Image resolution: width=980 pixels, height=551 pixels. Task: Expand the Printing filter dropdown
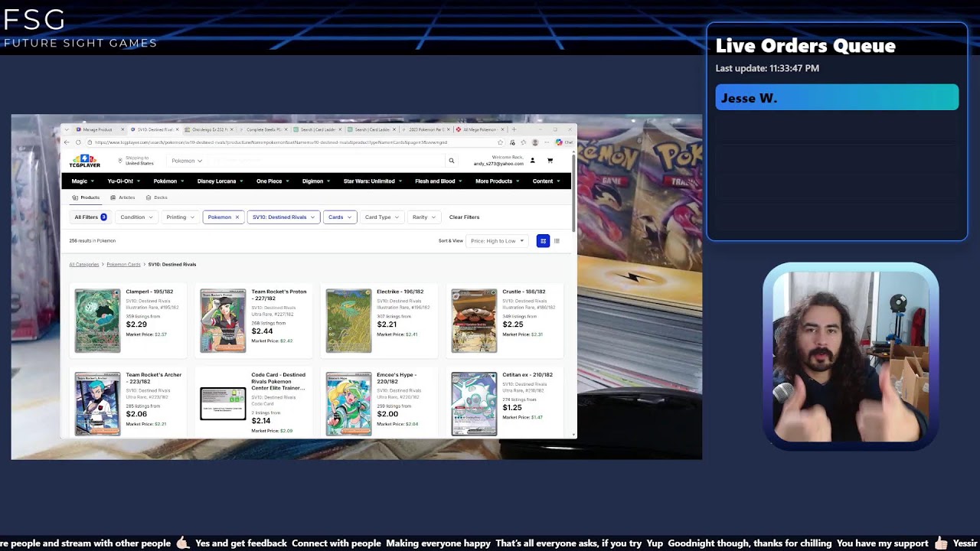coord(181,217)
